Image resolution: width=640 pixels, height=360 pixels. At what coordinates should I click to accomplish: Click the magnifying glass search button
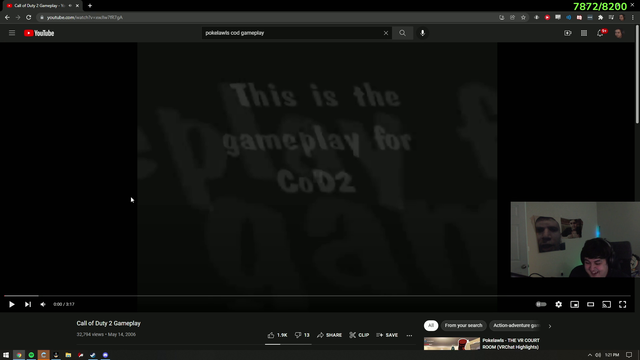coord(402,33)
